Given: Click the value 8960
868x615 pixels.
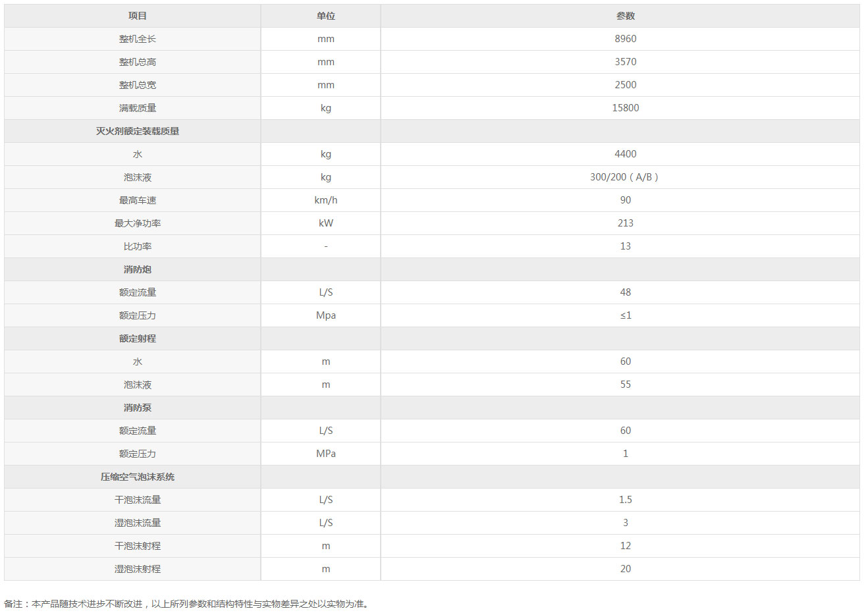Looking at the screenshot, I should coord(626,39).
